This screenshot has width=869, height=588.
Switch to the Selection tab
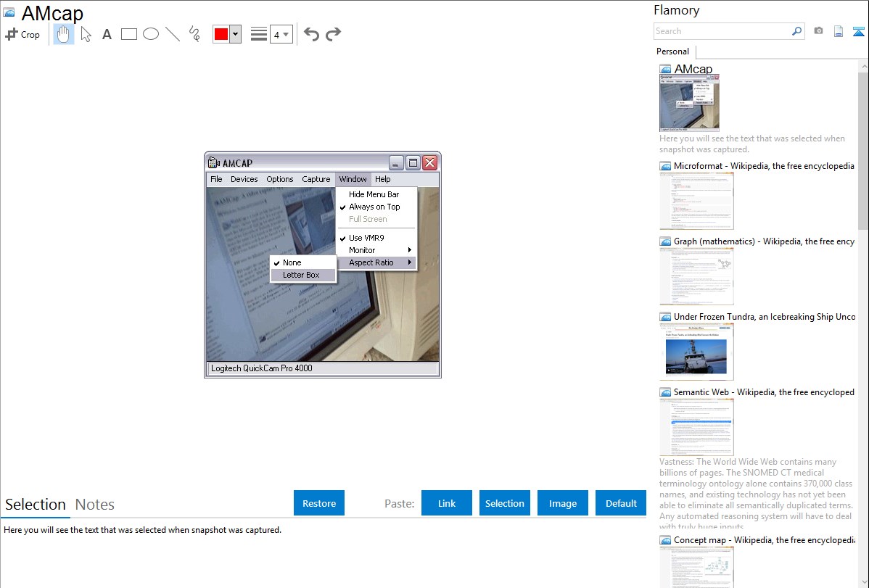(36, 505)
